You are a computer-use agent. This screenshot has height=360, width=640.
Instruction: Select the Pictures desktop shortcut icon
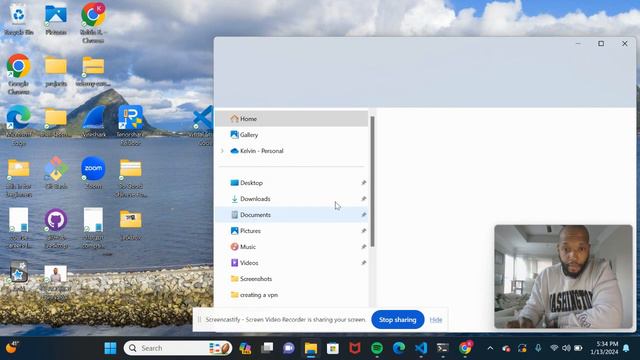click(x=56, y=20)
